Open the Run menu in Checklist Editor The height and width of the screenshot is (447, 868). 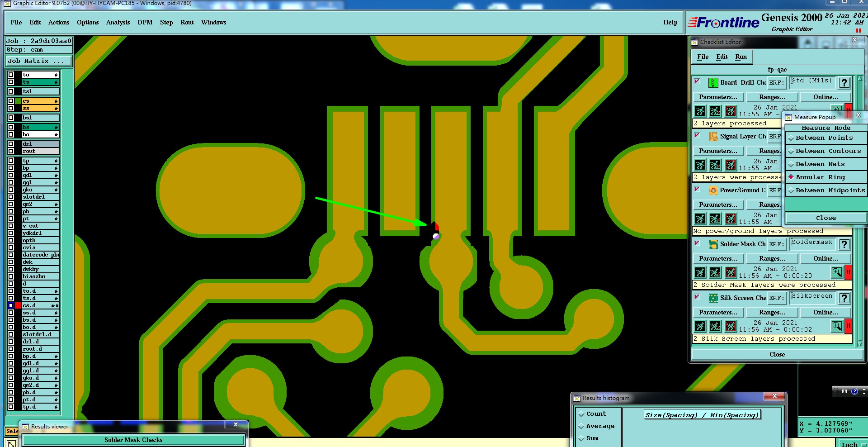tap(741, 57)
